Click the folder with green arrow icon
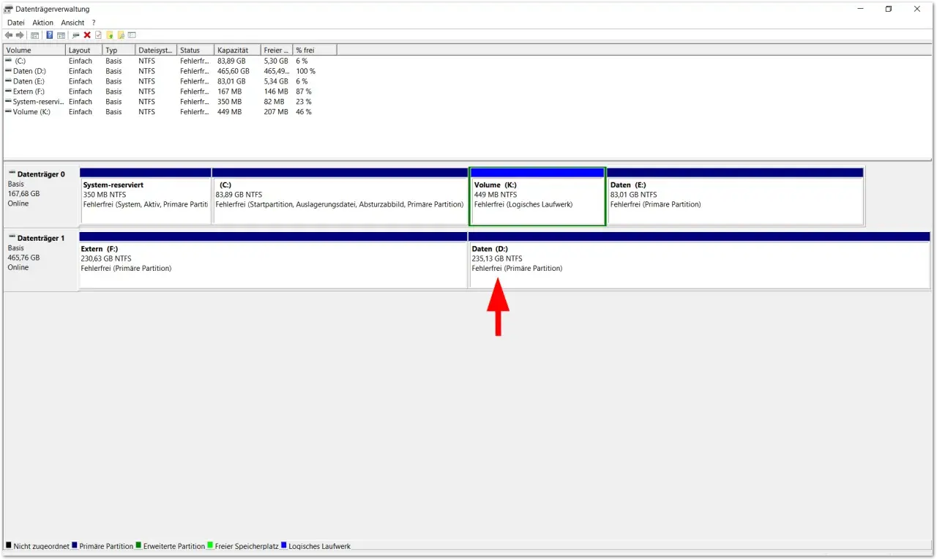This screenshot has width=937, height=560. pos(110,35)
